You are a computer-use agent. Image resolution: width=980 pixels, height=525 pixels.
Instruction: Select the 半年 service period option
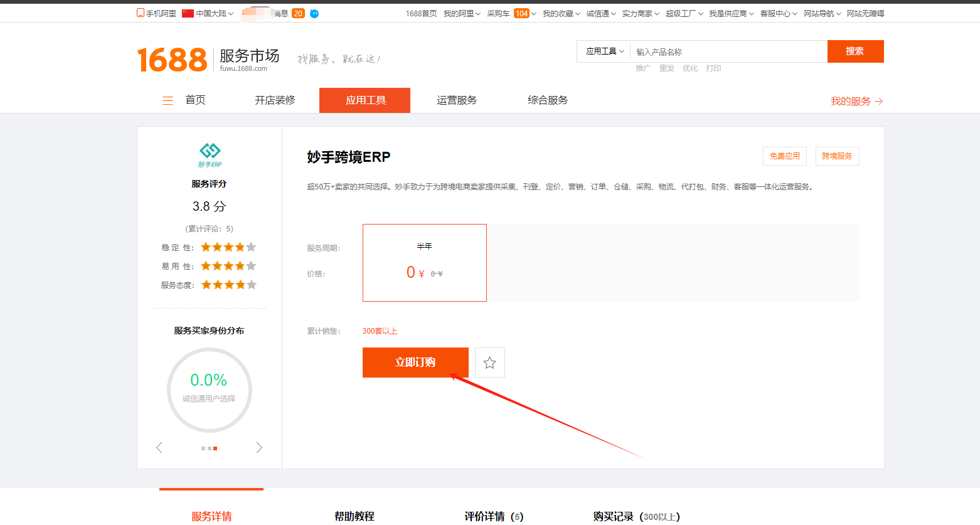point(425,263)
